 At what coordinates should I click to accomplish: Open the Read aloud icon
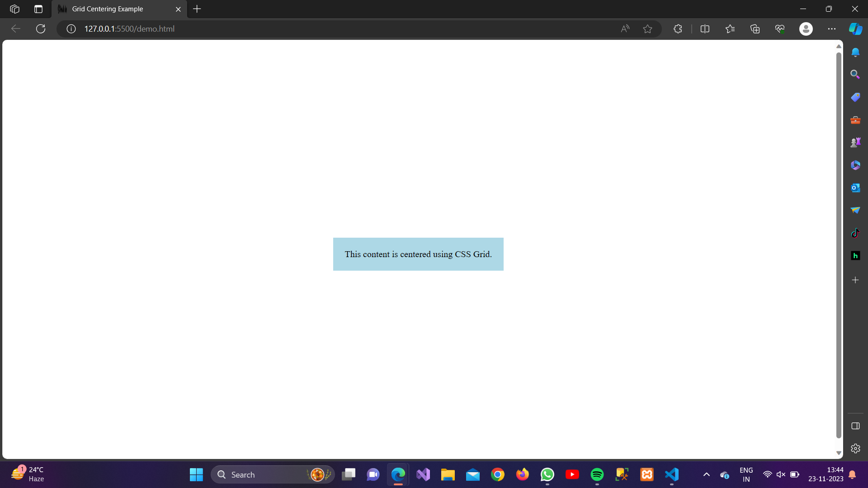[x=625, y=29]
